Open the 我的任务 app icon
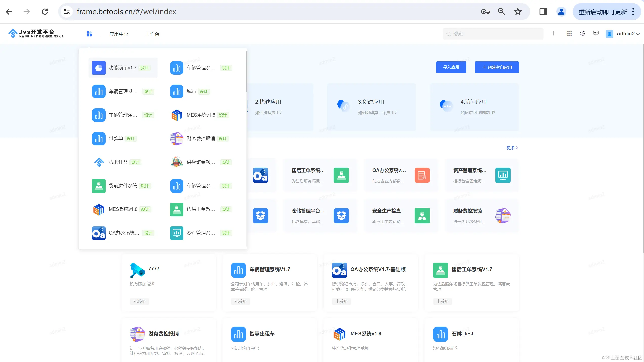Viewport: 644px width, 362px height. coord(99,162)
